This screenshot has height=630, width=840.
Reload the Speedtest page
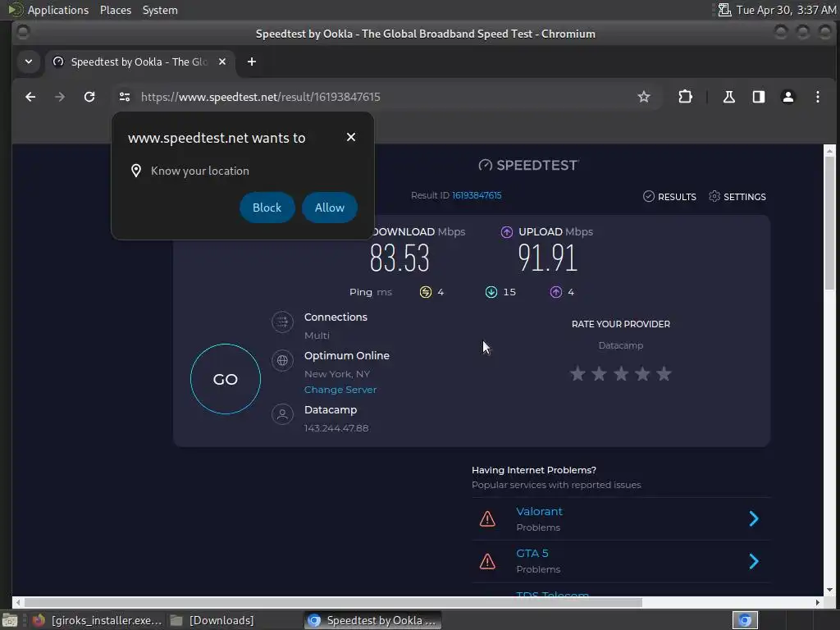[x=89, y=97]
